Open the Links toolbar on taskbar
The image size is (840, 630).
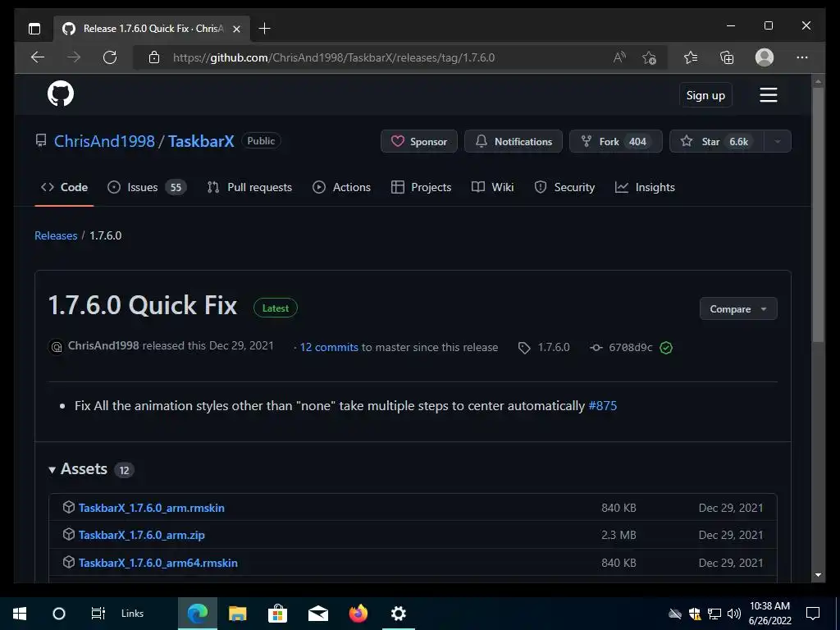[132, 614]
